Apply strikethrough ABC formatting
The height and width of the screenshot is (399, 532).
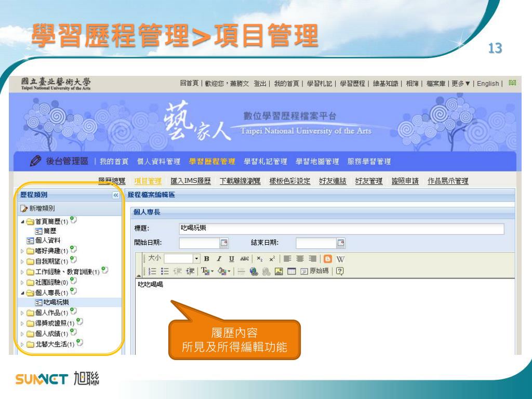[x=244, y=259]
